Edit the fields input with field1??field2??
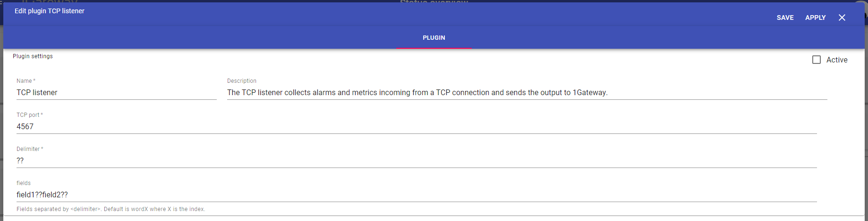 (x=416, y=195)
